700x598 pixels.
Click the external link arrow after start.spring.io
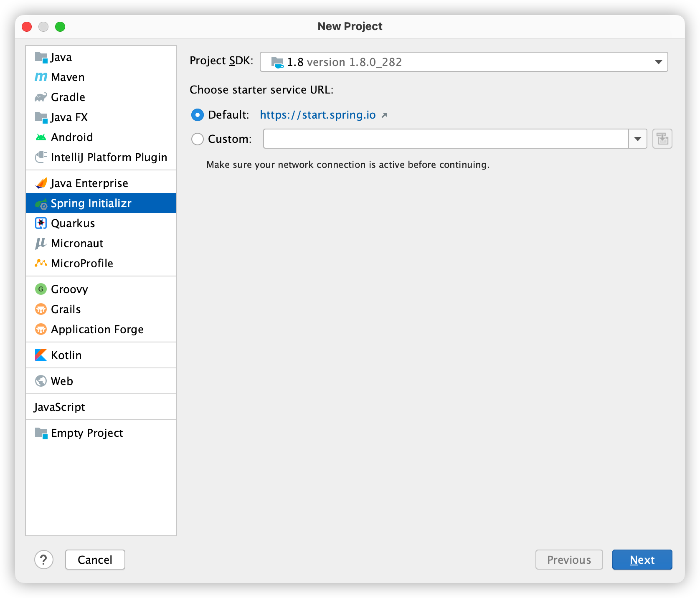point(384,115)
